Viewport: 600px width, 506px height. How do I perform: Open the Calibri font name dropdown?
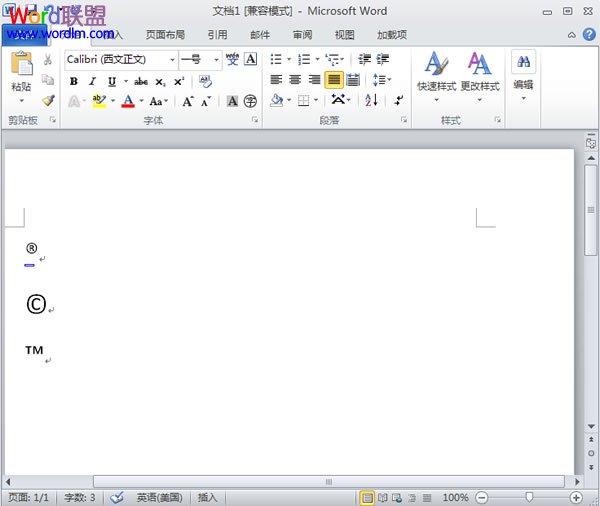[120, 60]
